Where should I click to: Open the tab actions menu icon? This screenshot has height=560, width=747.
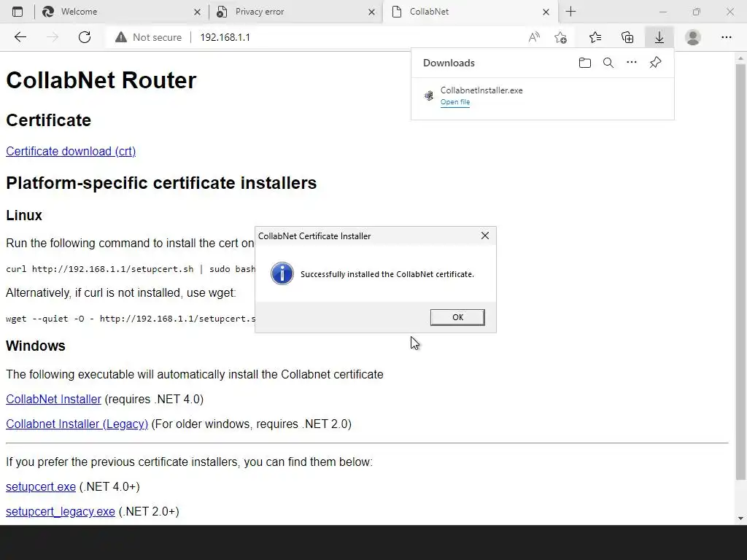click(18, 12)
